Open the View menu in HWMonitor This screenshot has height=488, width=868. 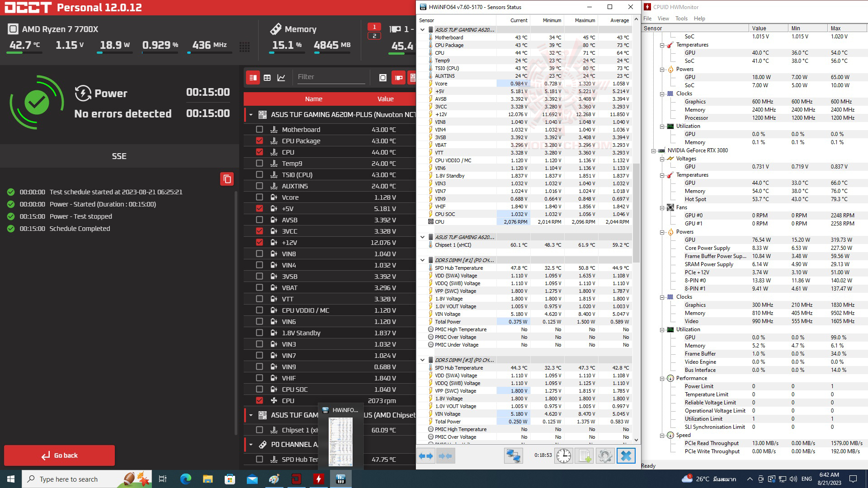point(663,19)
